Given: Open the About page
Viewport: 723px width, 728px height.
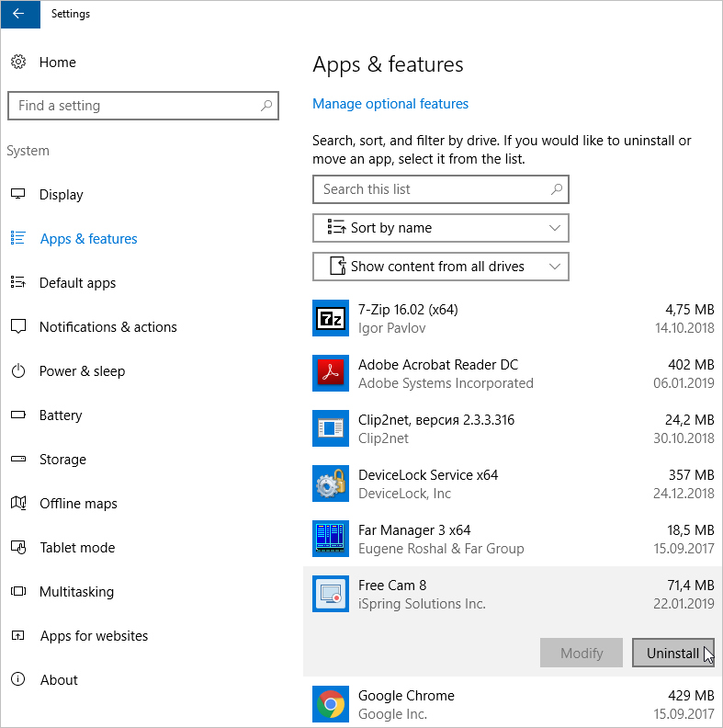Looking at the screenshot, I should pos(59,679).
